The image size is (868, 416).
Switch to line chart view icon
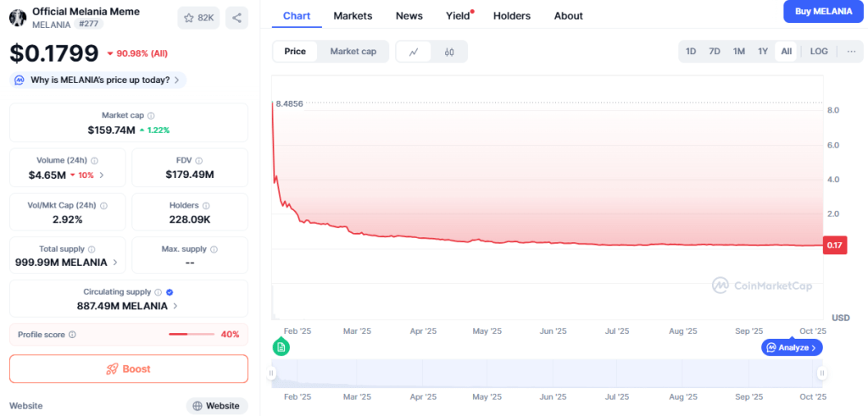(414, 52)
